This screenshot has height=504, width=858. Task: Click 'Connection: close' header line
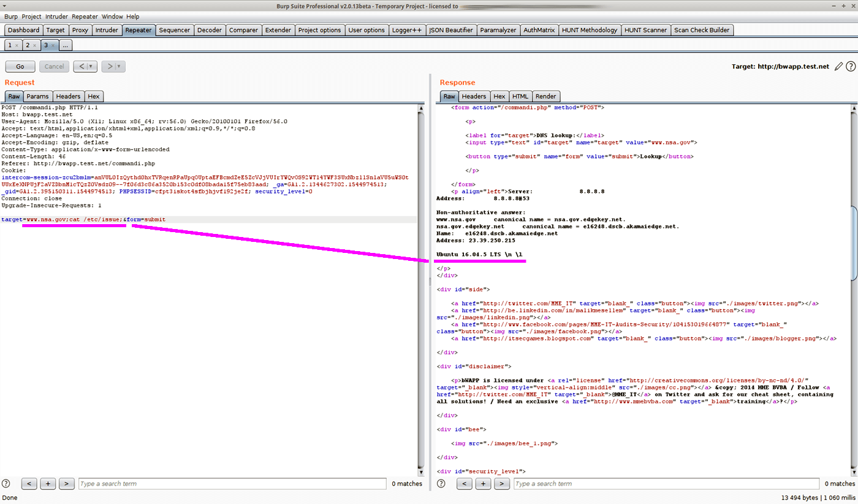[32, 198]
